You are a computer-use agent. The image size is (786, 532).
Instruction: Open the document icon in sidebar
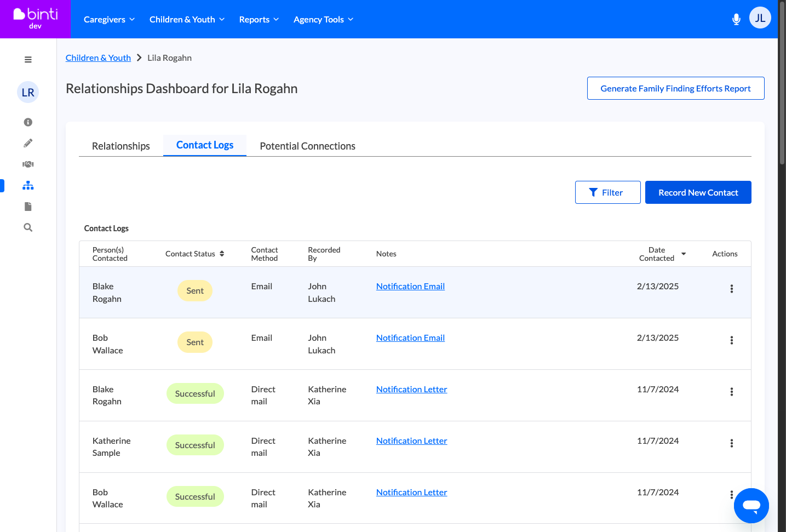28,207
